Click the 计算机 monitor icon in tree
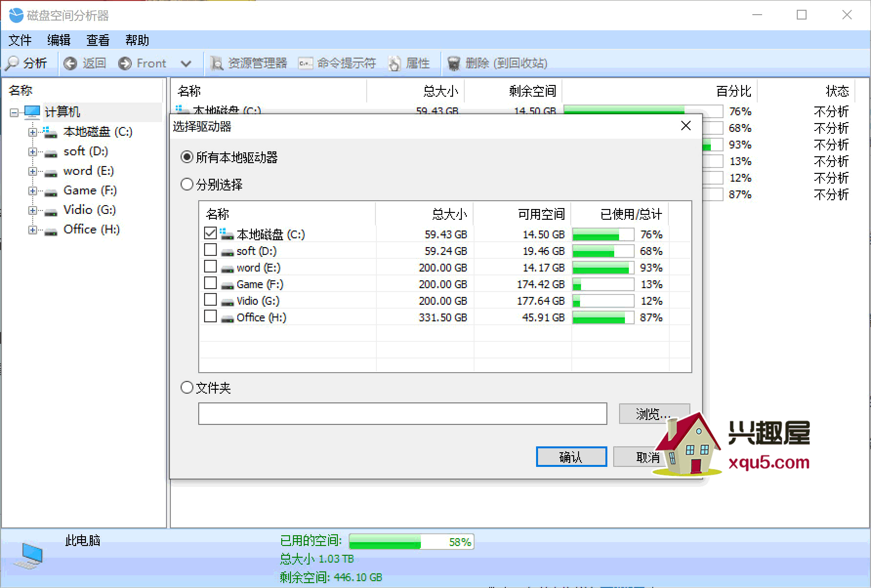Screen dimensions: 871x588 32,112
